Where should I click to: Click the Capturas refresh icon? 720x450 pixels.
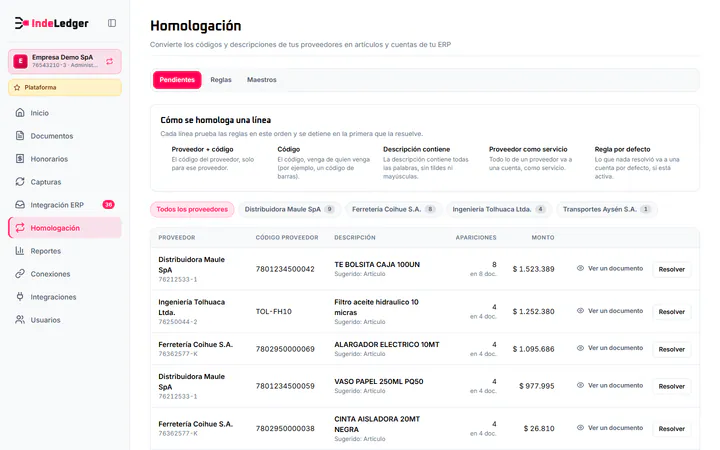(20, 181)
